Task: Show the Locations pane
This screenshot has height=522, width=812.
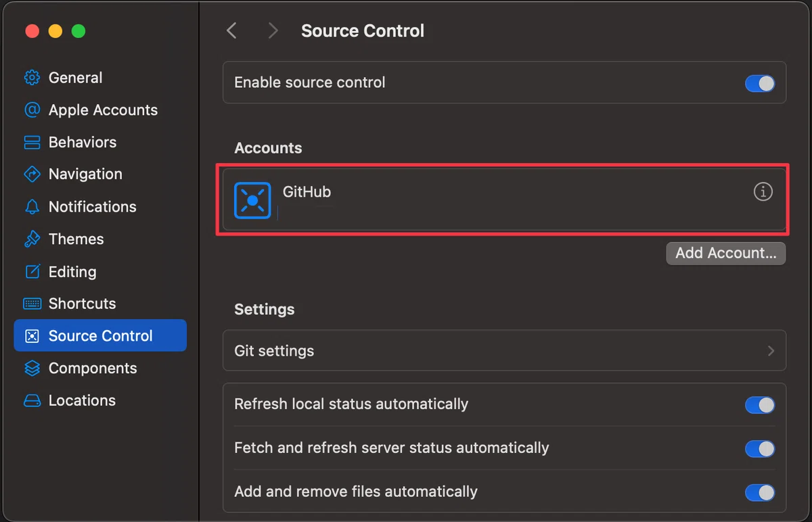Action: pos(100,401)
